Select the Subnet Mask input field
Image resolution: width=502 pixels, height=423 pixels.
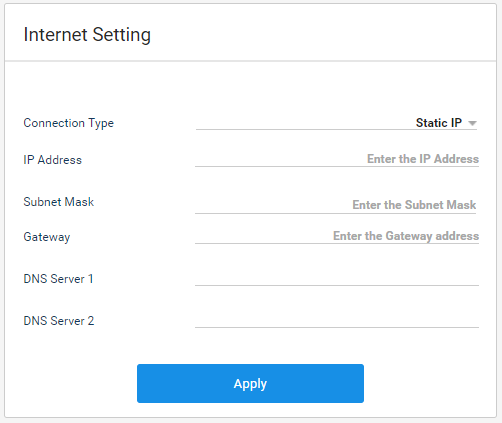click(335, 205)
